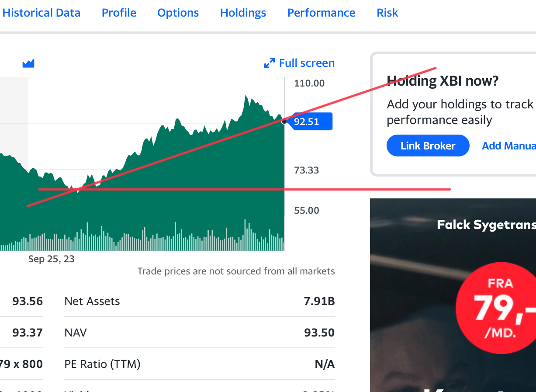Select the Performance tab

coord(321,13)
